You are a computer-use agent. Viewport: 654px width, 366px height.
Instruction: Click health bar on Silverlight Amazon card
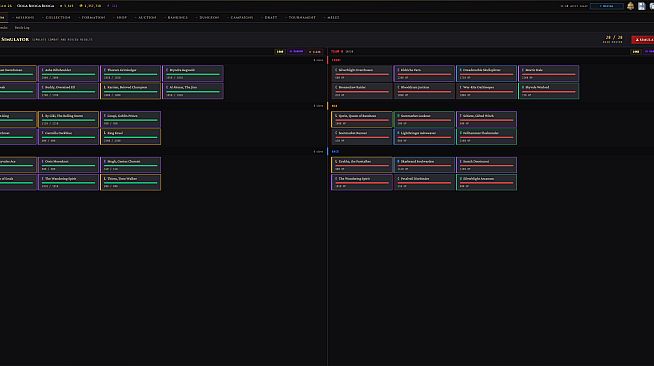click(x=486, y=183)
